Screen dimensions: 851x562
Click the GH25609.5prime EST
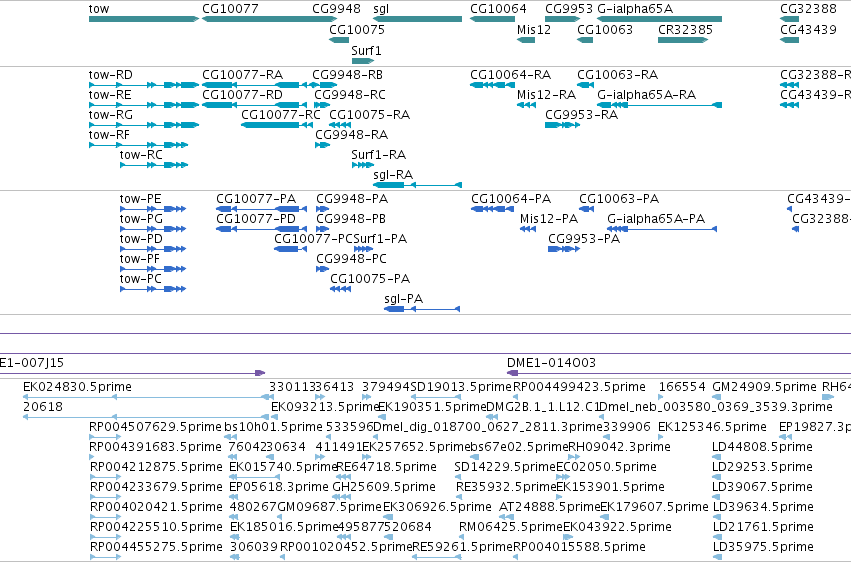tap(342, 497)
